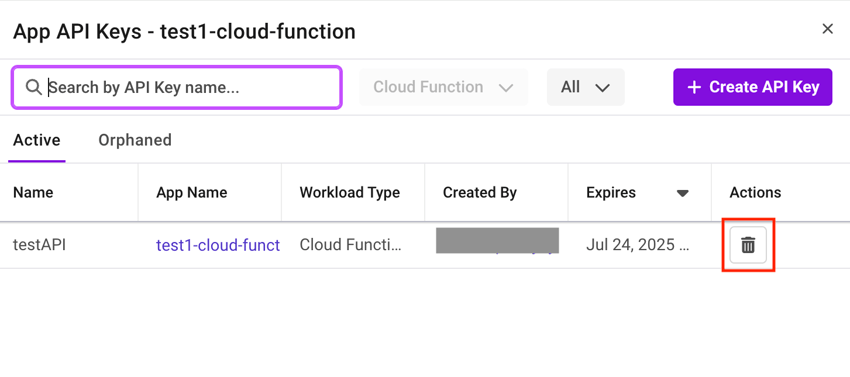Image resolution: width=850 pixels, height=377 pixels.
Task: Click the dialog title App API Keys
Action: (184, 31)
